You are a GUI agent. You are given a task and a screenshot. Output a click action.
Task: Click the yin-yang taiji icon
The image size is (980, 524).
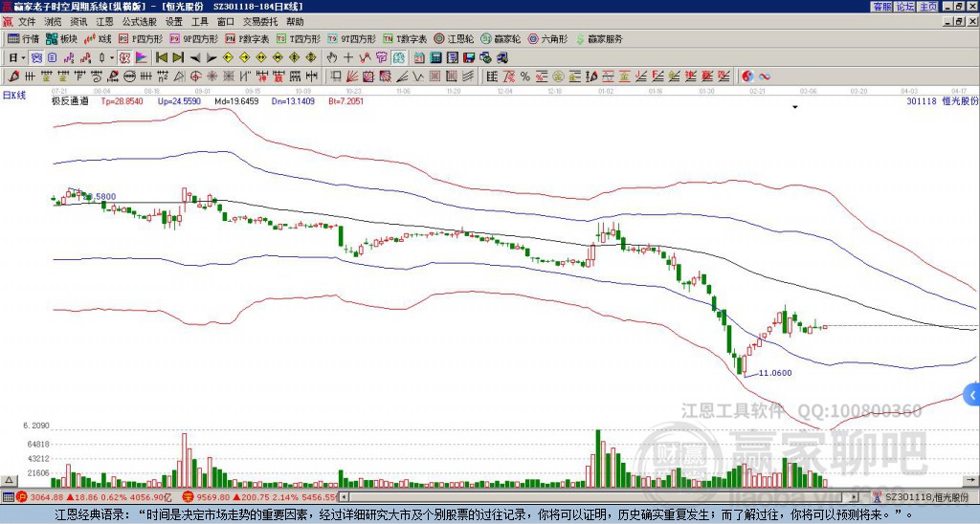click(747, 76)
